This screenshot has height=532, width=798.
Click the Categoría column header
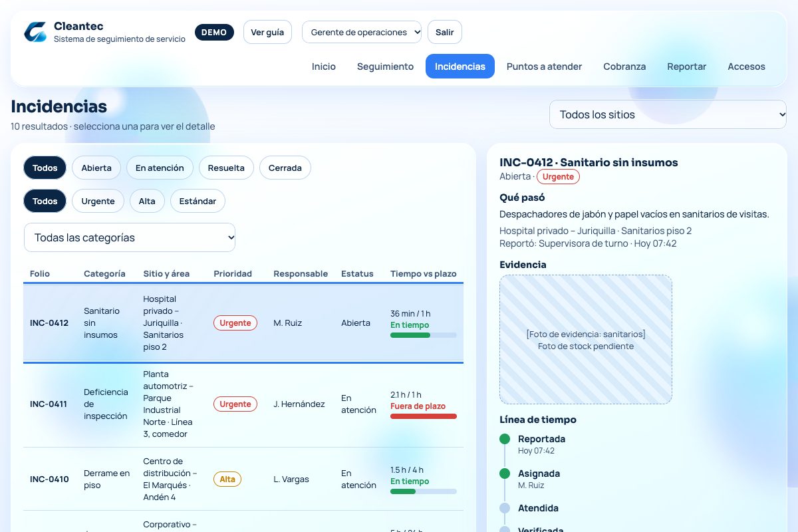[104, 273]
